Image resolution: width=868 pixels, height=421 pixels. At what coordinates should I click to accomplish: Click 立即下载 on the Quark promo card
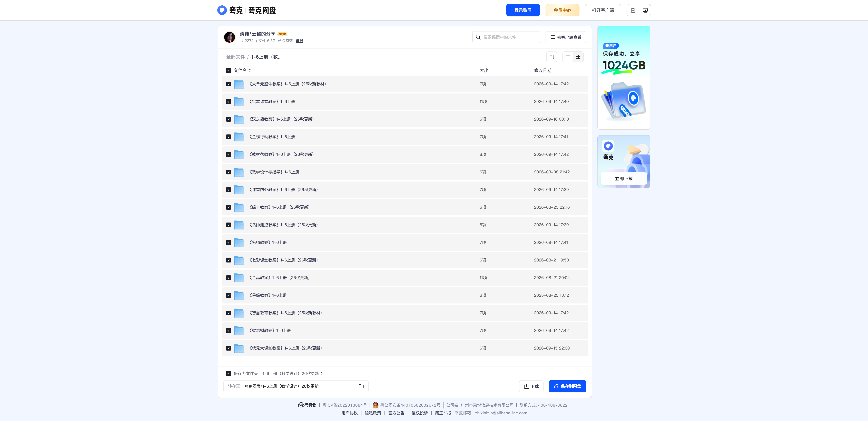click(x=623, y=179)
